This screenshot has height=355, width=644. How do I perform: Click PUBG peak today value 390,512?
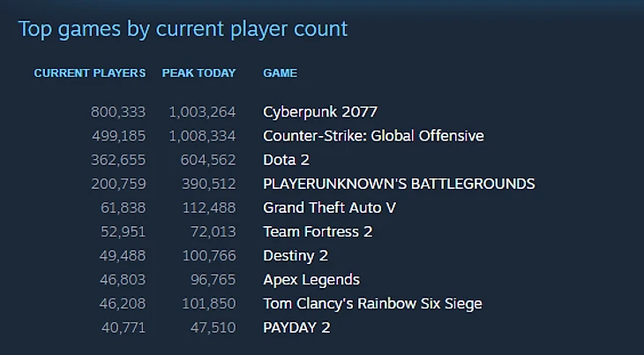[x=209, y=184]
